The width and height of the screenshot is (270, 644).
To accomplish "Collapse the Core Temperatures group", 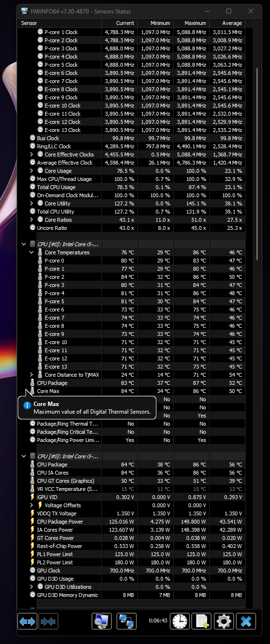I will coord(32,252).
